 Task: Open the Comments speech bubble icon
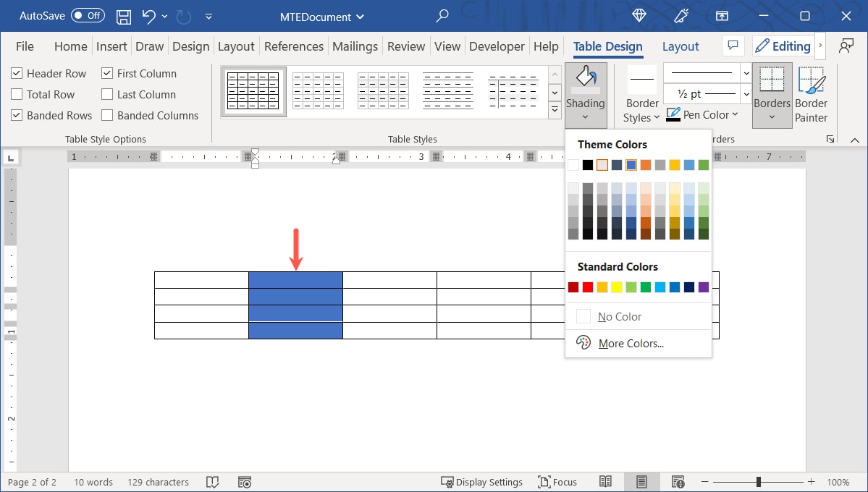pos(733,46)
